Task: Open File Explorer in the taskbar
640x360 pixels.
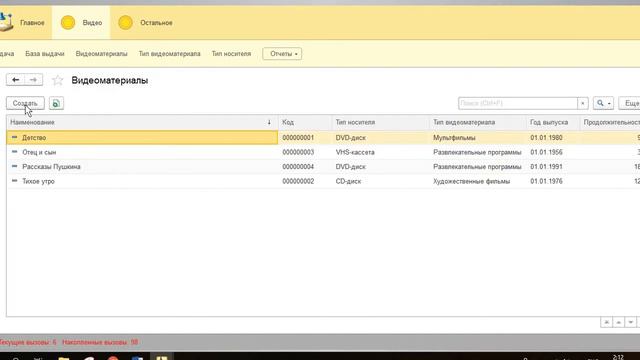Action: point(63,358)
